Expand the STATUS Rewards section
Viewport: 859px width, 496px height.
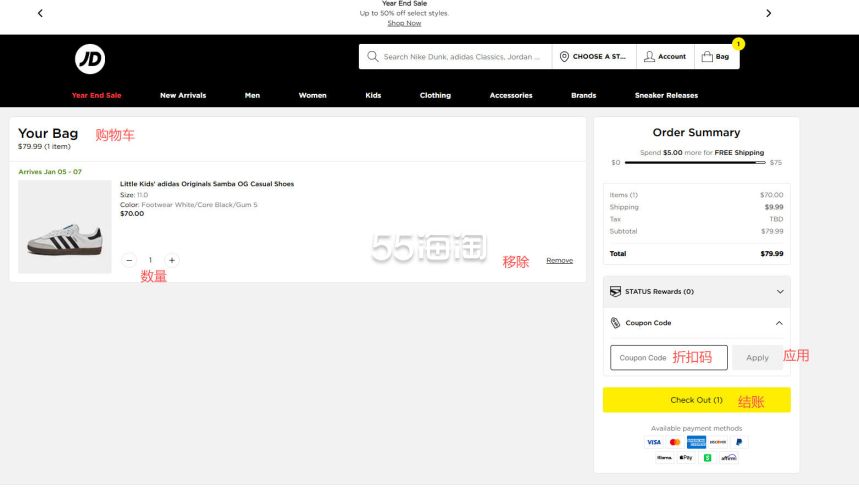tap(779, 292)
